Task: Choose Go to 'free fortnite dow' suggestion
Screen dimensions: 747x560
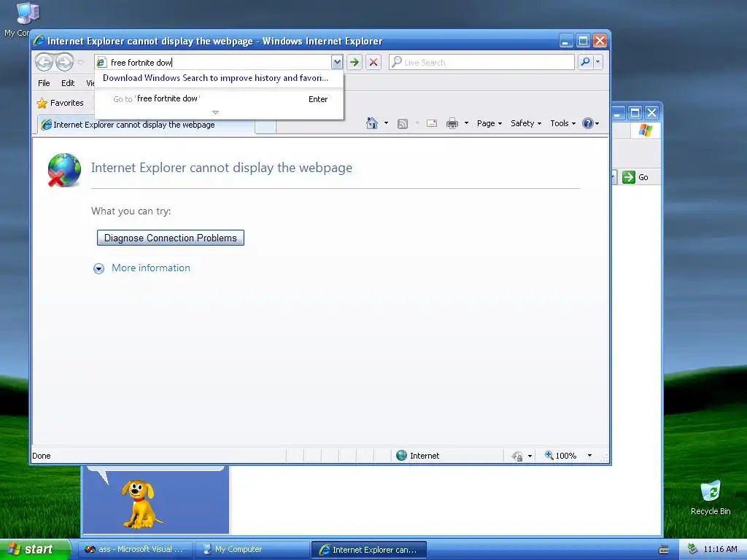Action: tap(219, 99)
